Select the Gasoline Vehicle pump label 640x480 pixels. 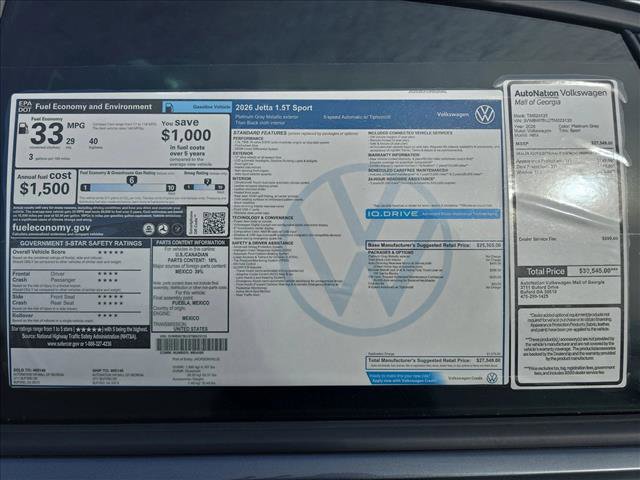point(197,107)
